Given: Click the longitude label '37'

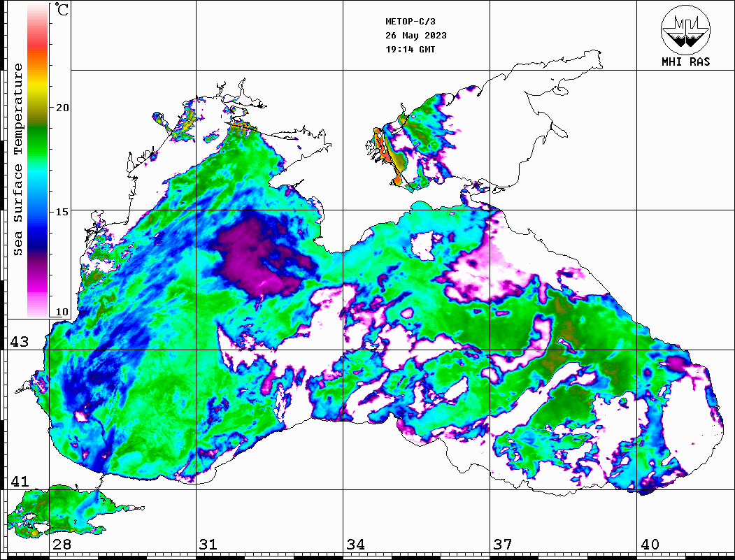Looking at the screenshot, I should point(503,544).
